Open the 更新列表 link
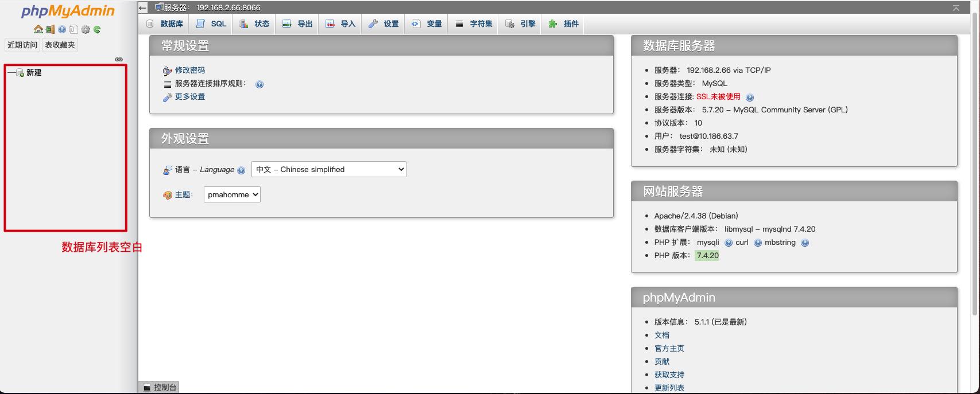Screen dimensions: 980x394 click(x=669, y=388)
